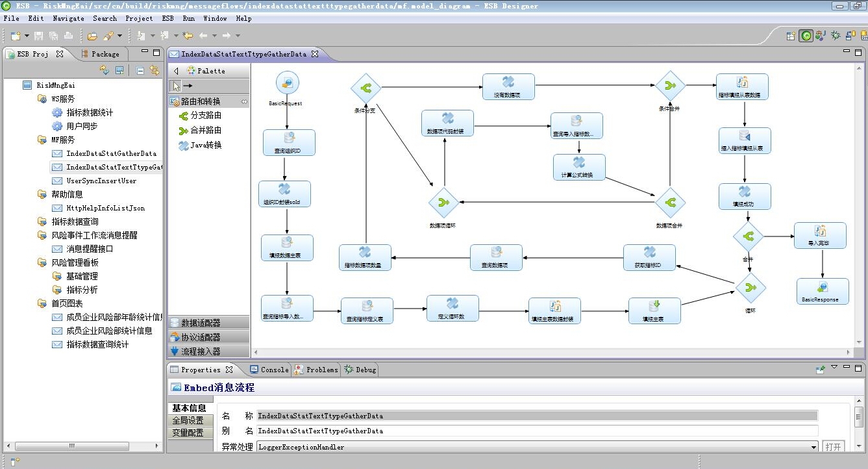Expand the 流程接入器 palette drawer
Screen dimensions: 868x469
pyautogui.click(x=209, y=351)
